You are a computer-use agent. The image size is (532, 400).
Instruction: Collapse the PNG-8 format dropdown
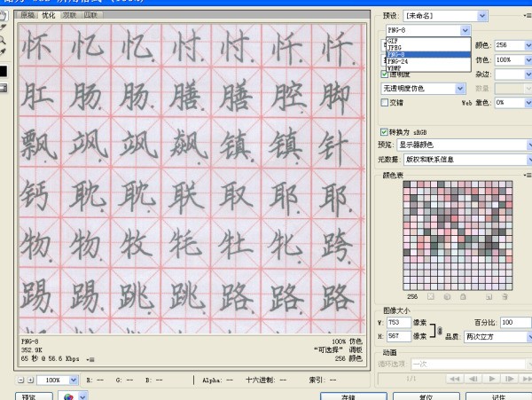[465, 30]
